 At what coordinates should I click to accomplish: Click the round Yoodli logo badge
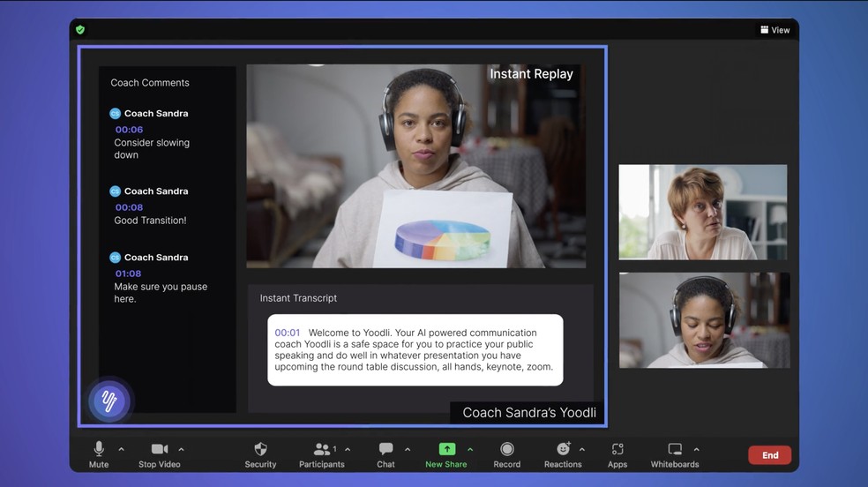coord(109,402)
